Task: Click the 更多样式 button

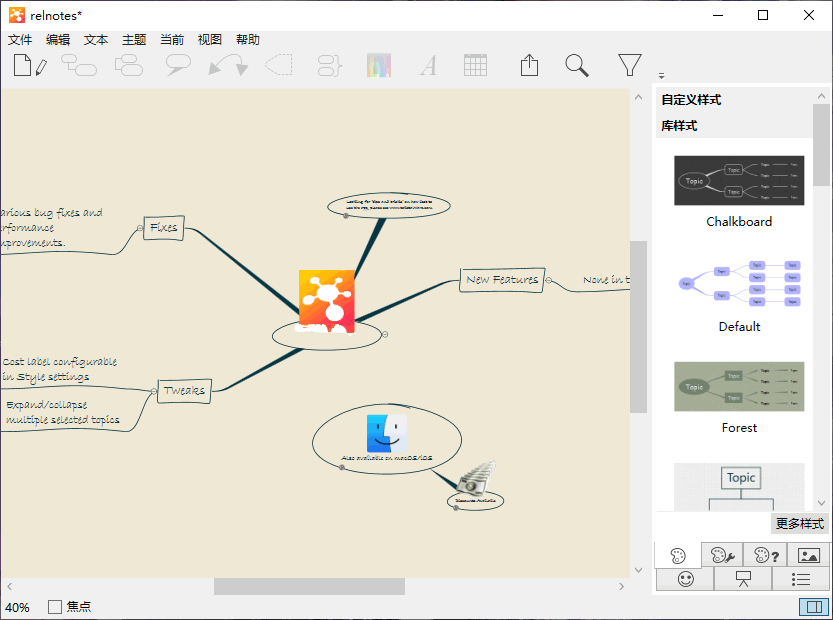Action: pos(800,523)
